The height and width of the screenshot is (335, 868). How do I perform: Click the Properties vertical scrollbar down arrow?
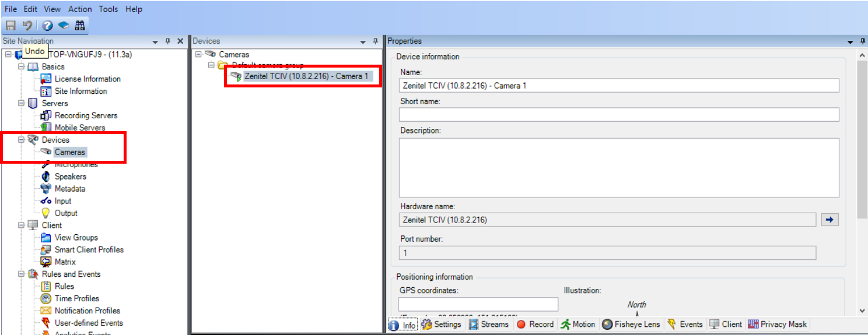point(863,311)
